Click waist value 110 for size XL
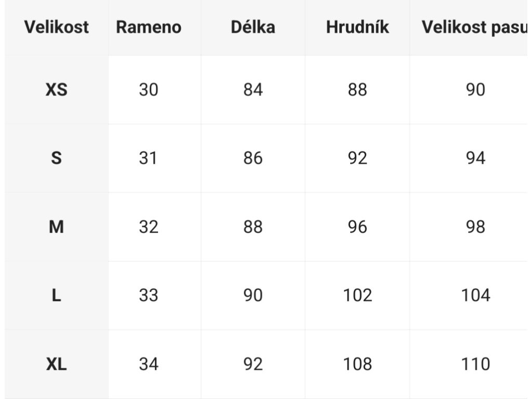Screen dimensions: 532x399 (475, 364)
